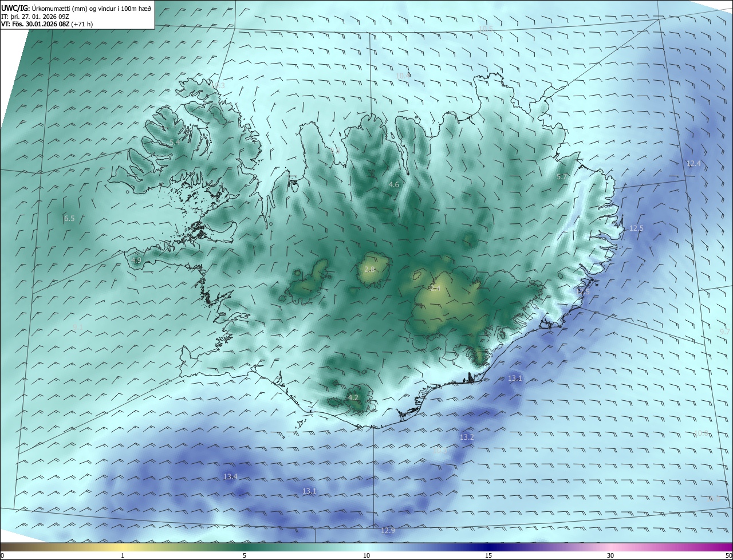The image size is (733, 560).
Task: Click the legend tick label '10'
Action: tap(366, 555)
